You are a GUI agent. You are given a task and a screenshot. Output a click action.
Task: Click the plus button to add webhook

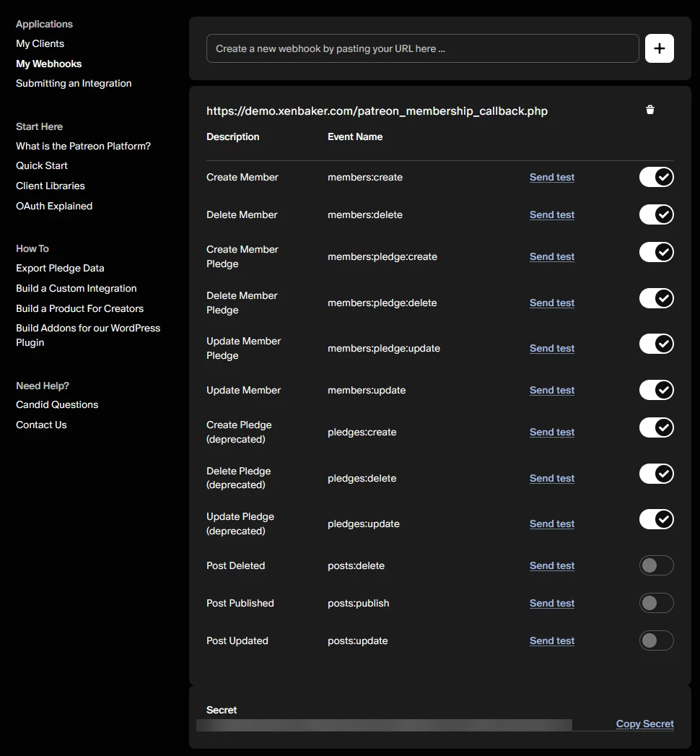tap(659, 48)
